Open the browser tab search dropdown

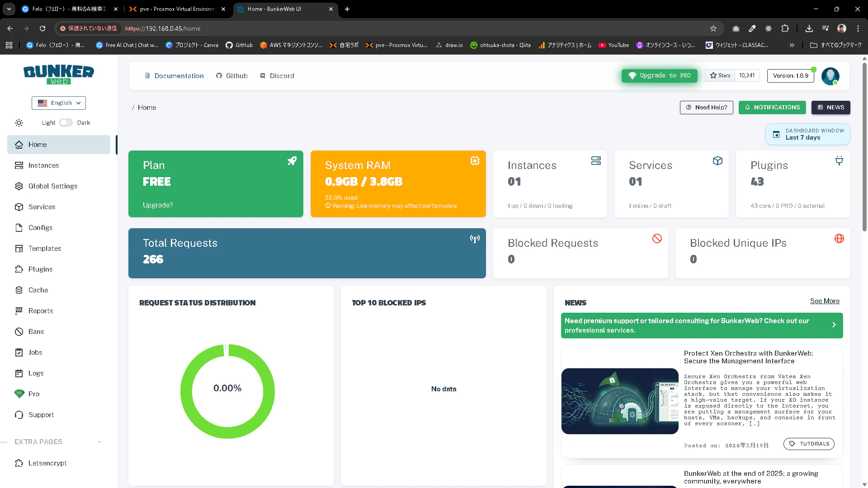pos(9,9)
